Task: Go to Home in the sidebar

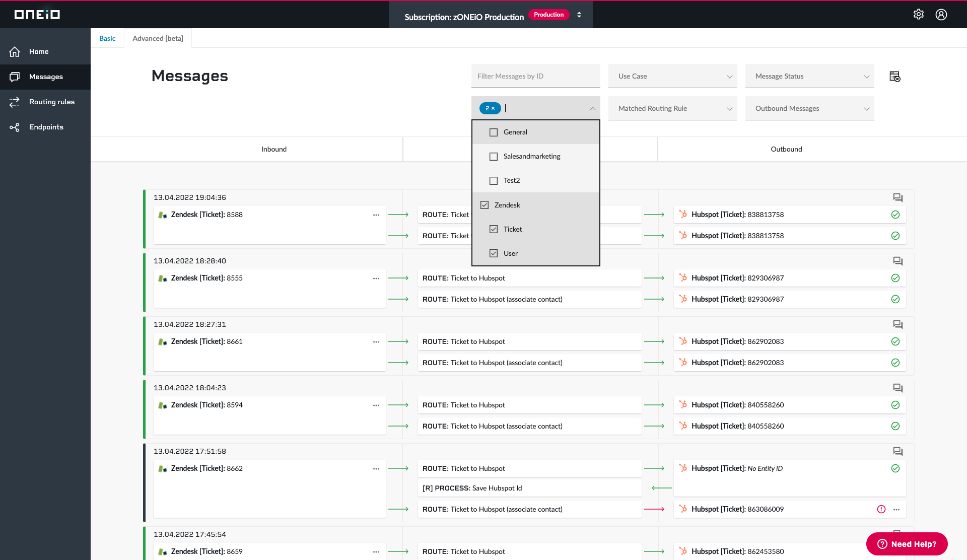Action: [x=45, y=51]
